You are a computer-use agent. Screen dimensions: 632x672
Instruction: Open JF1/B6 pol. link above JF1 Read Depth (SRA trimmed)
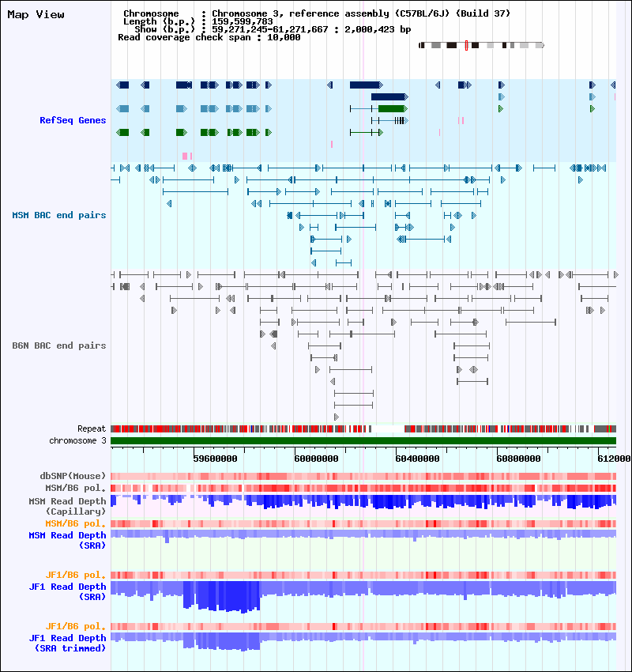click(75, 626)
